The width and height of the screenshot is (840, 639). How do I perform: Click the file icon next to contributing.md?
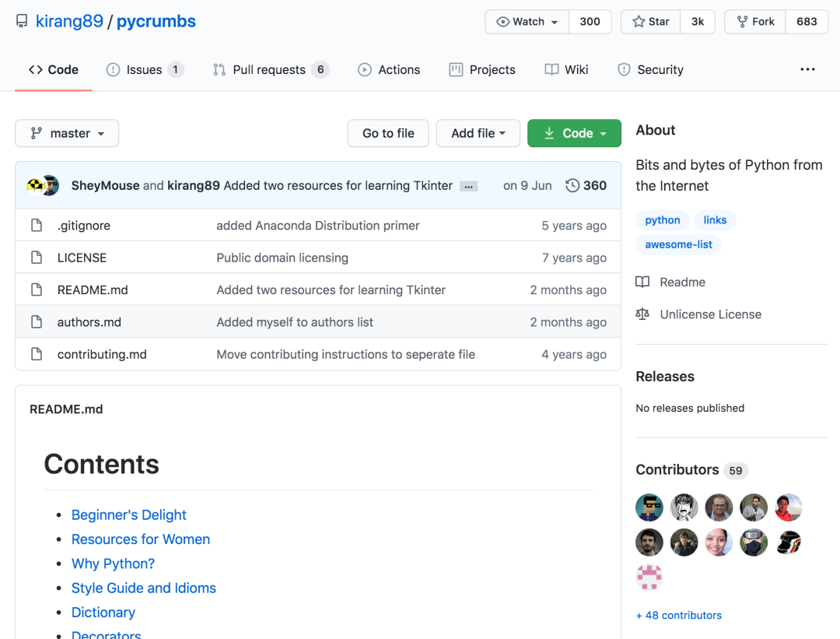(37, 354)
